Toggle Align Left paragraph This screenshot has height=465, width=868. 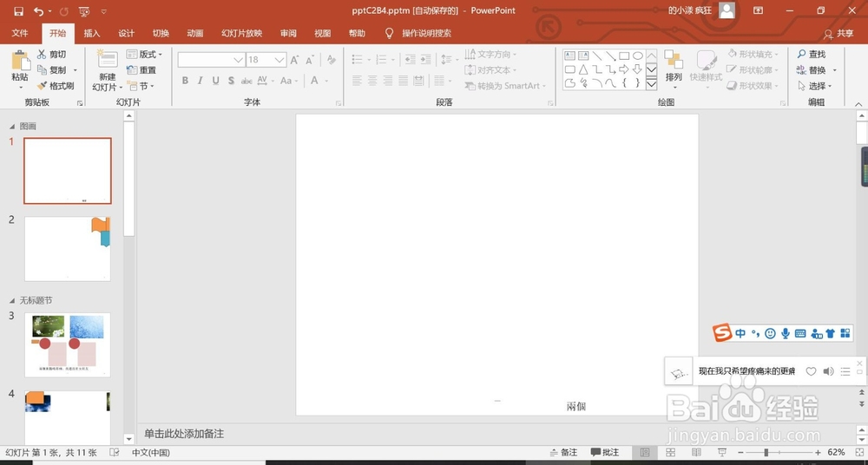click(357, 81)
